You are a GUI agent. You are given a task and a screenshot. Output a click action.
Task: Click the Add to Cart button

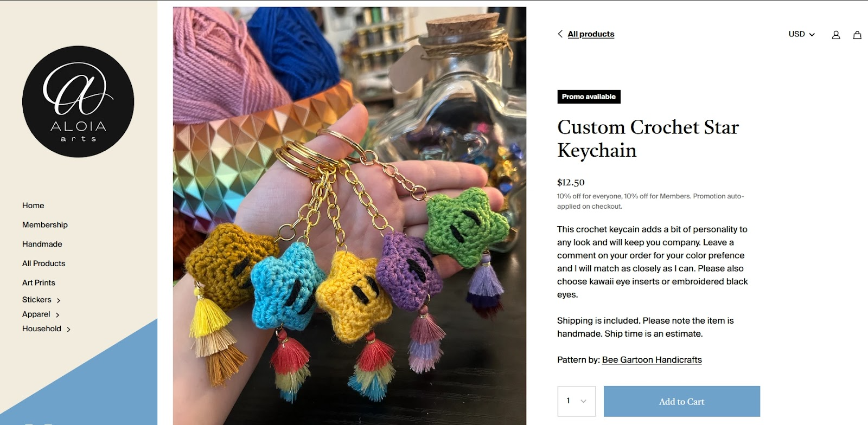(681, 401)
